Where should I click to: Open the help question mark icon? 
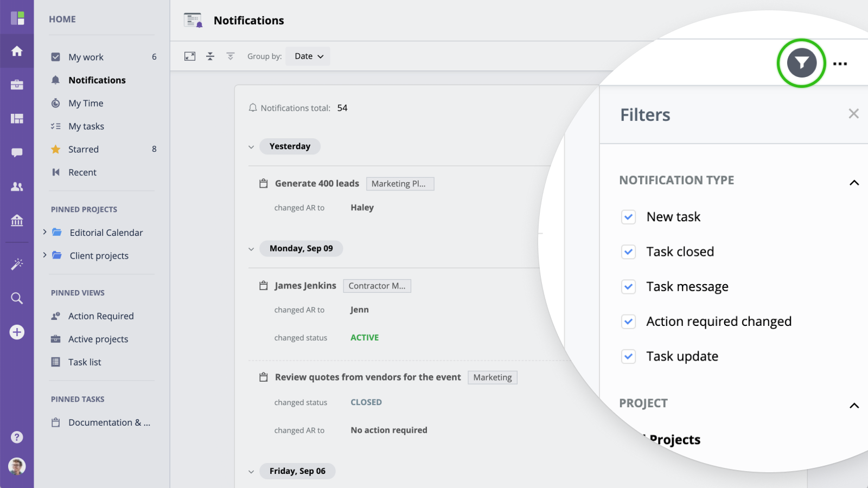tap(17, 437)
